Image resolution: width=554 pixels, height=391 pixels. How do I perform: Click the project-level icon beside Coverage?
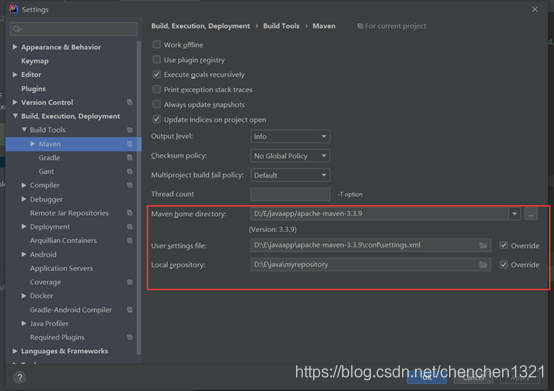[x=130, y=282]
